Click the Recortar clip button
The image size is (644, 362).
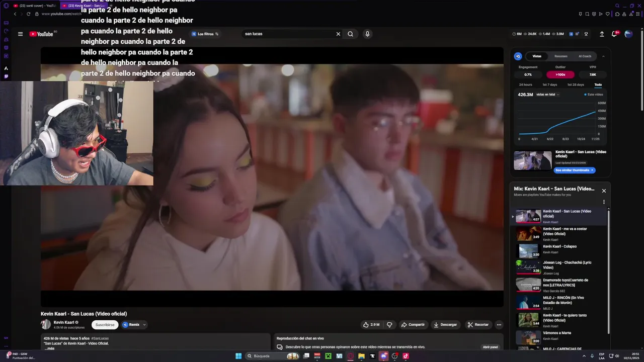pos(478,325)
